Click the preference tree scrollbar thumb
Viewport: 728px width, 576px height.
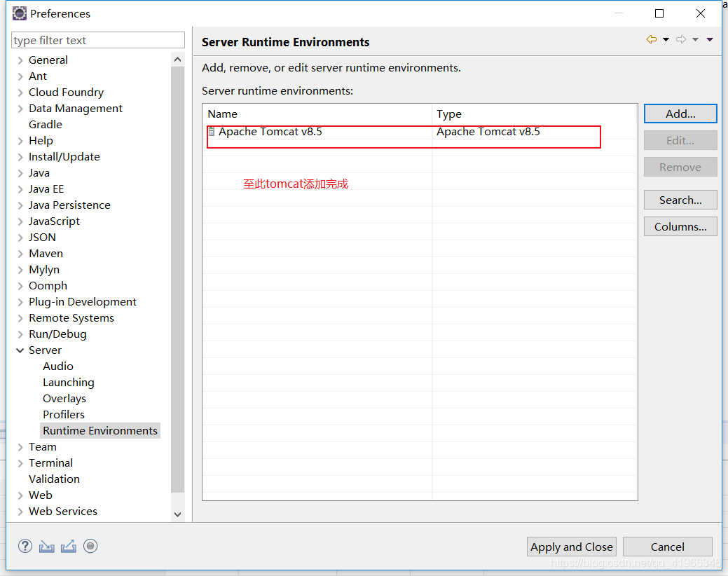click(177, 280)
